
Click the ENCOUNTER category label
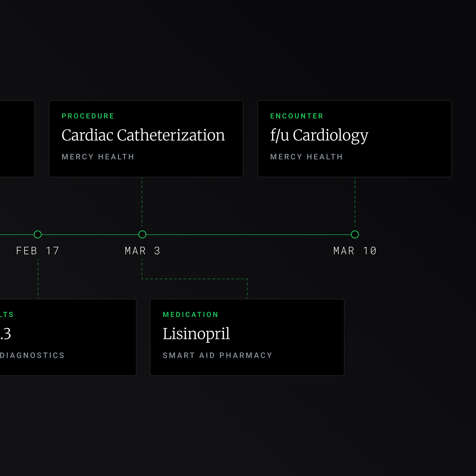pos(297,116)
